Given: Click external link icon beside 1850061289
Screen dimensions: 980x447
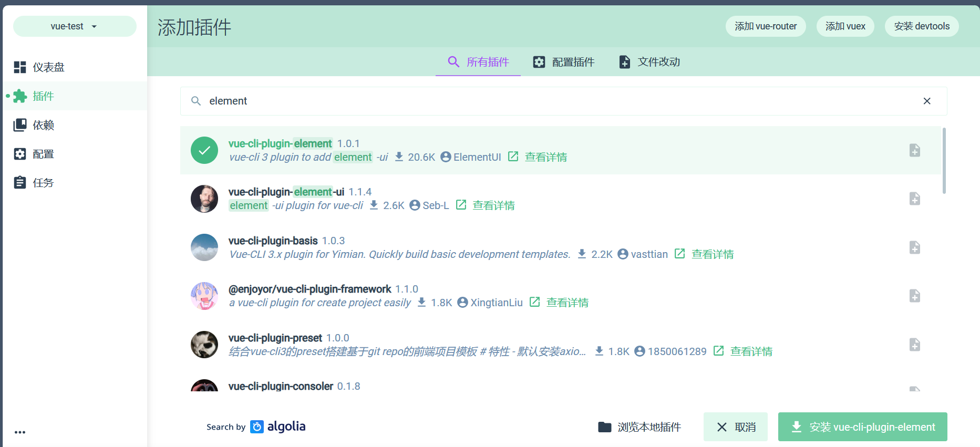Looking at the screenshot, I should [x=718, y=351].
